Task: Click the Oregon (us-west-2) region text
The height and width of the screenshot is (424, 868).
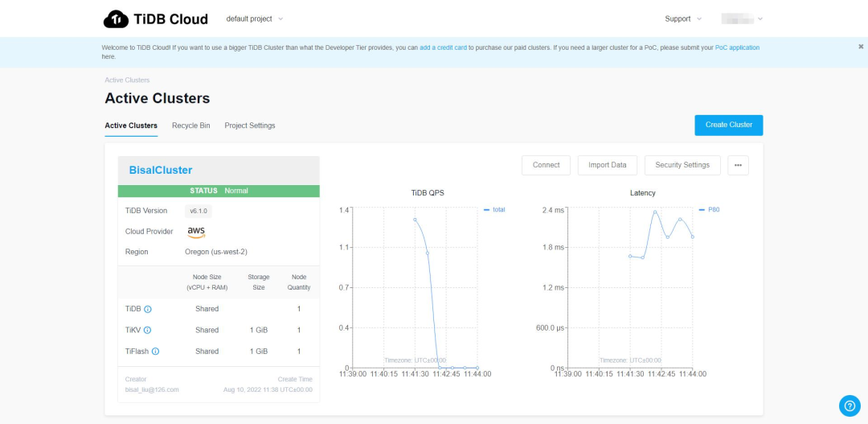Action: pyautogui.click(x=216, y=252)
